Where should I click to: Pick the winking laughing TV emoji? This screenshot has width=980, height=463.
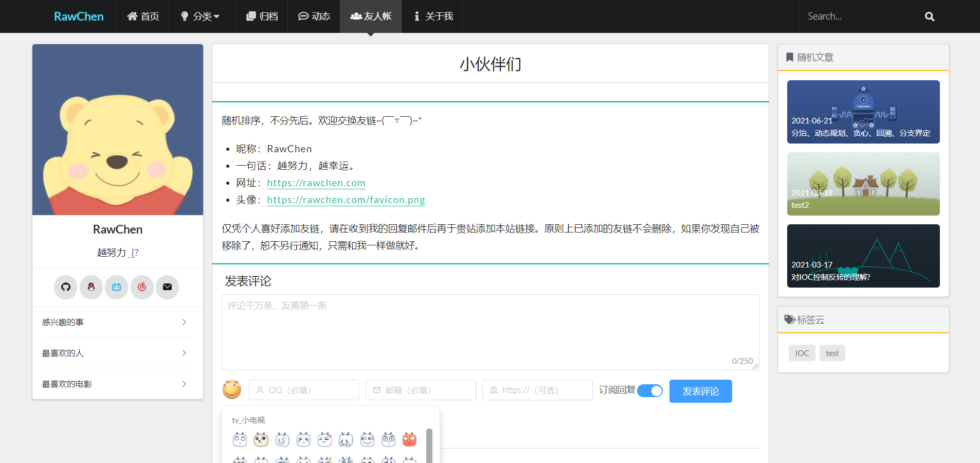[282, 439]
